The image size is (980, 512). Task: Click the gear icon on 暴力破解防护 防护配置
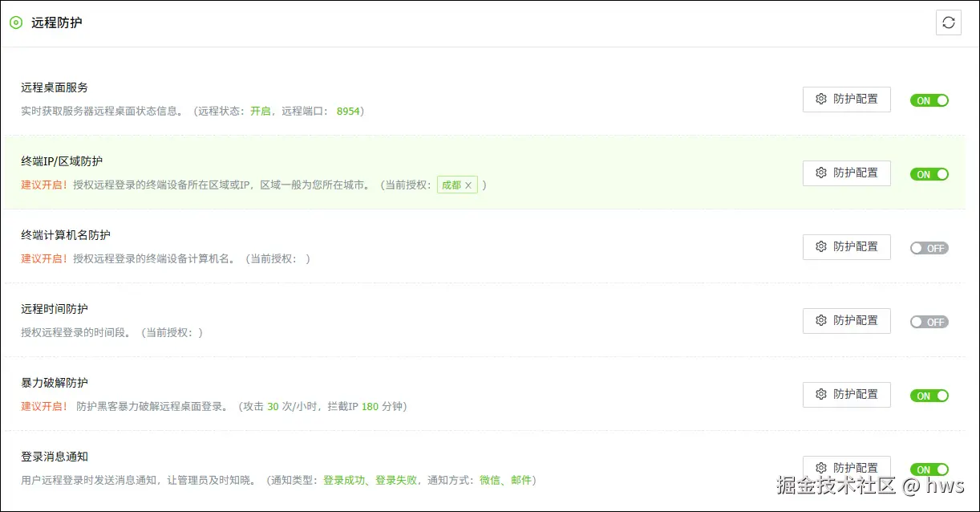coord(820,394)
